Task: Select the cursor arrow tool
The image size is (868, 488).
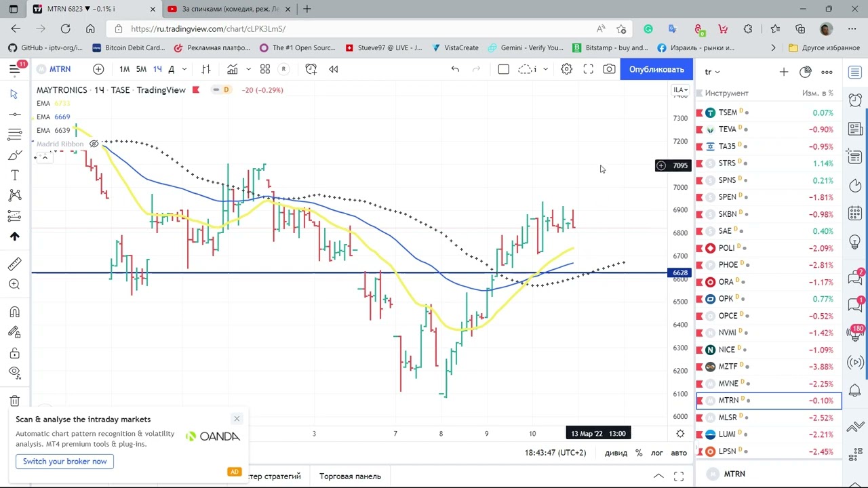Action: coord(14,94)
